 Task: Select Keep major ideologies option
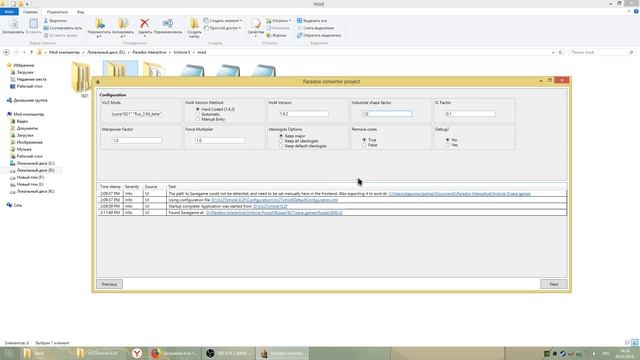tap(281, 136)
